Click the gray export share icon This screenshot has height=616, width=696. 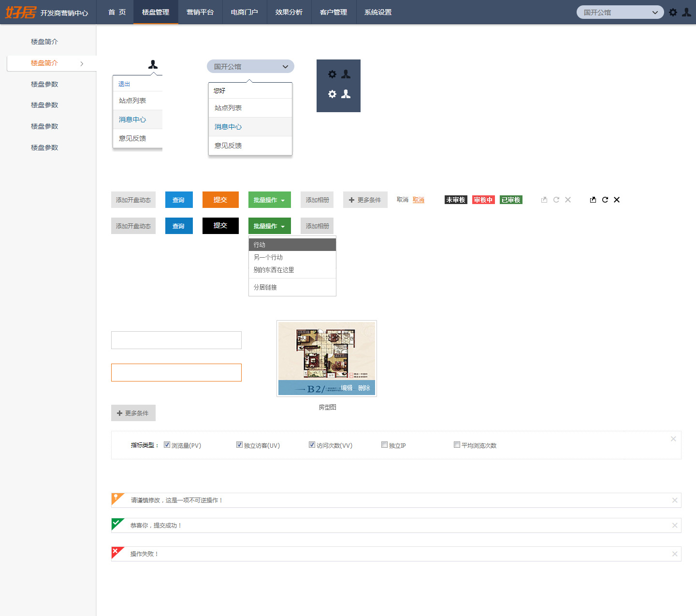pyautogui.click(x=544, y=200)
